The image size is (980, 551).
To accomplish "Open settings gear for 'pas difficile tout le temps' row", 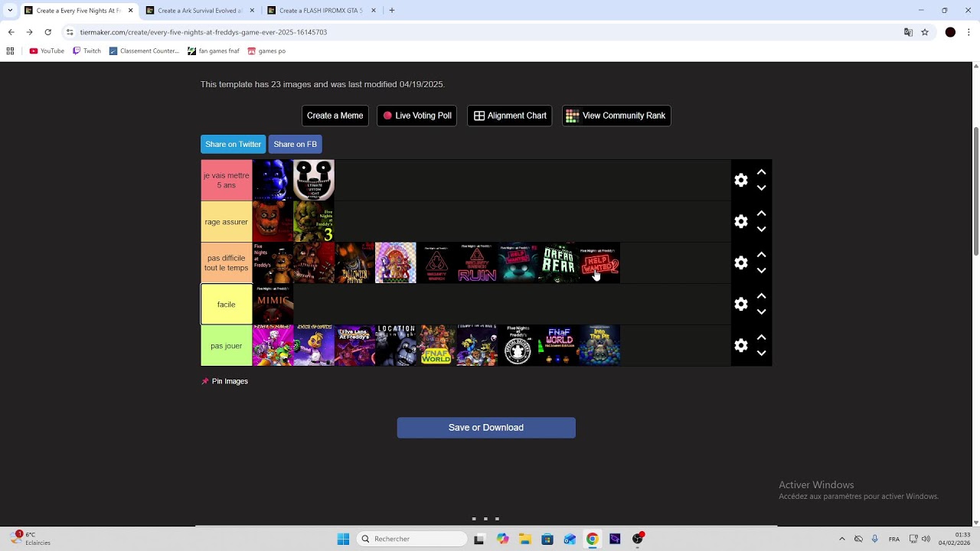I will click(740, 263).
